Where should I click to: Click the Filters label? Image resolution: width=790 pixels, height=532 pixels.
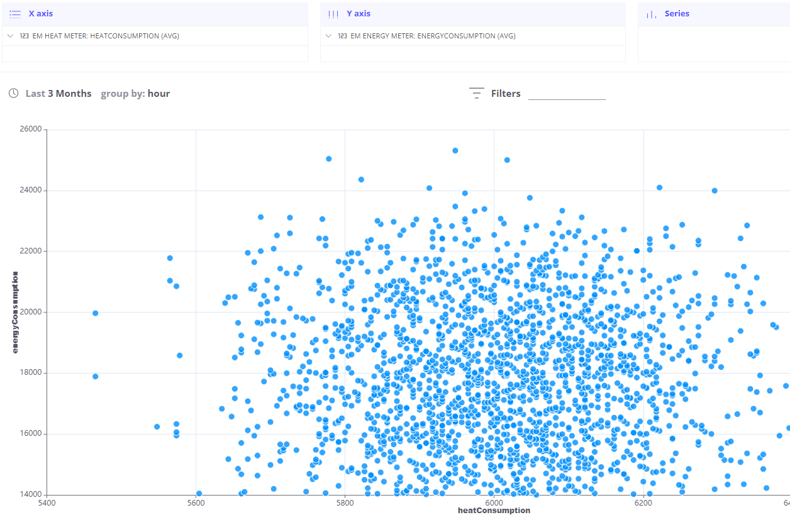click(x=506, y=94)
